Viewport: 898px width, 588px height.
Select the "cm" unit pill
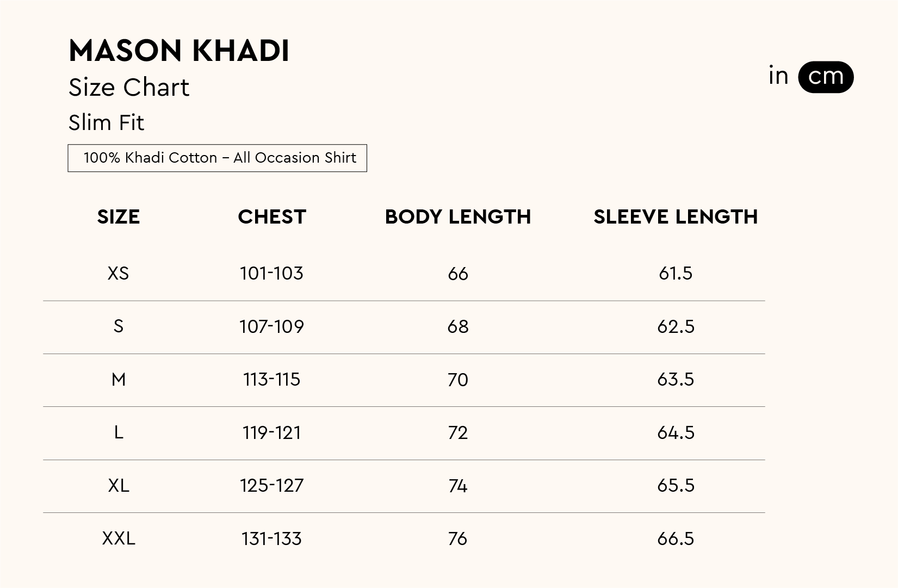825,77
